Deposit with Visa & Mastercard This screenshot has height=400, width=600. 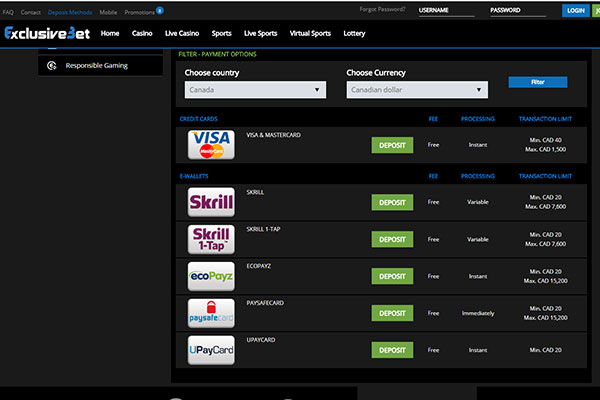click(392, 145)
